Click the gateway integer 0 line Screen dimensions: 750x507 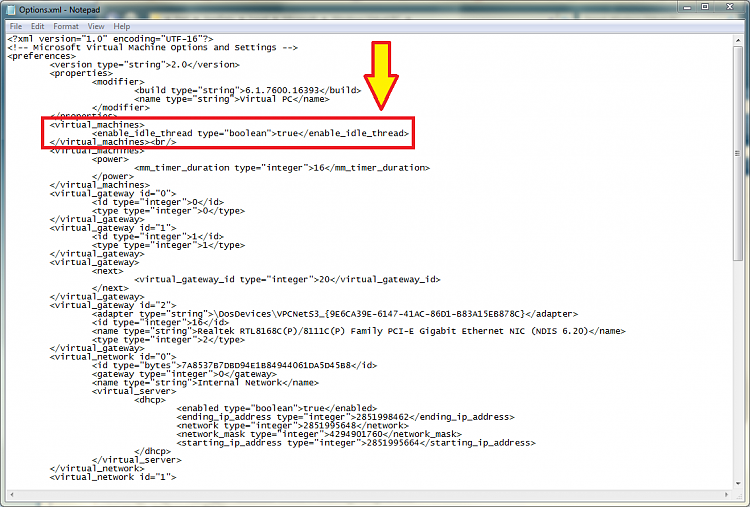[x=184, y=374]
